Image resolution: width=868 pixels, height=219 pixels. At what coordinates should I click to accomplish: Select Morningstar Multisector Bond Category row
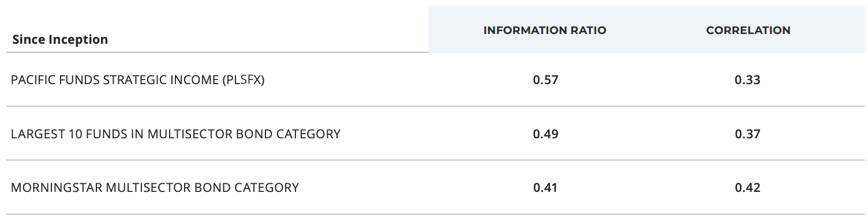click(434, 187)
